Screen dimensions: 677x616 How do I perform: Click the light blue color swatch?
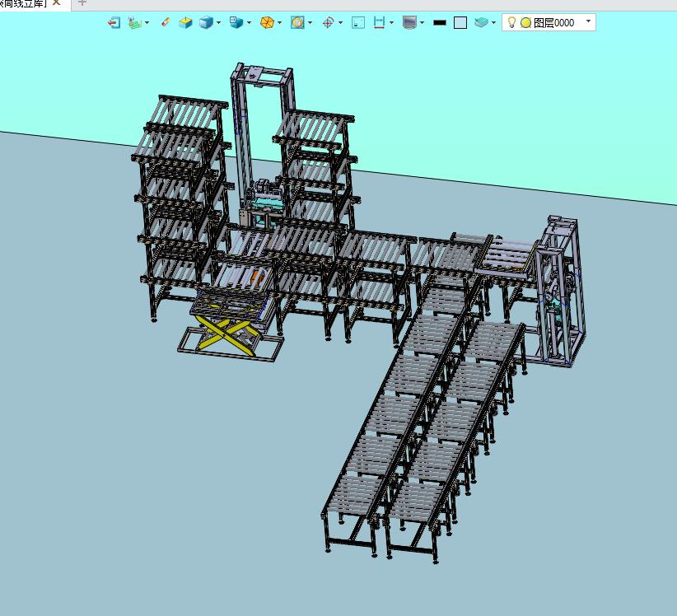click(x=460, y=22)
